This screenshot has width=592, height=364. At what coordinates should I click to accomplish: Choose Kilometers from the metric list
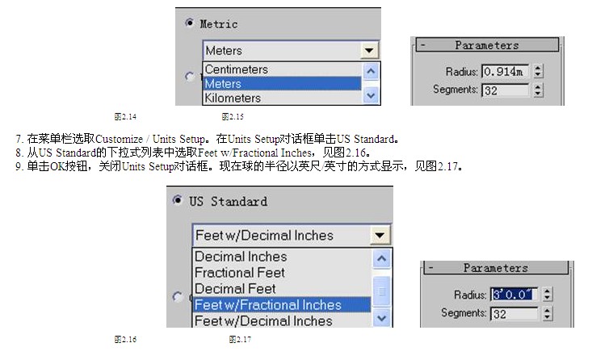point(233,98)
